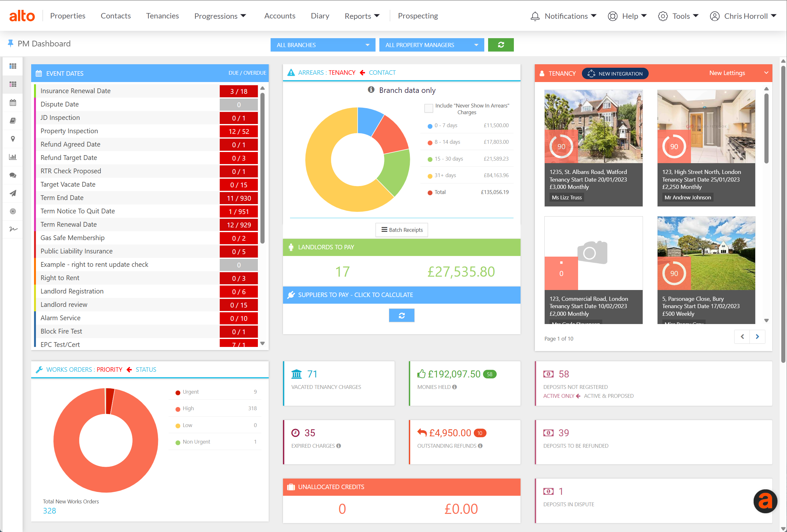The width and height of the screenshot is (787, 532).
Task: Click the Expired Charges info icon
Action: point(339,446)
